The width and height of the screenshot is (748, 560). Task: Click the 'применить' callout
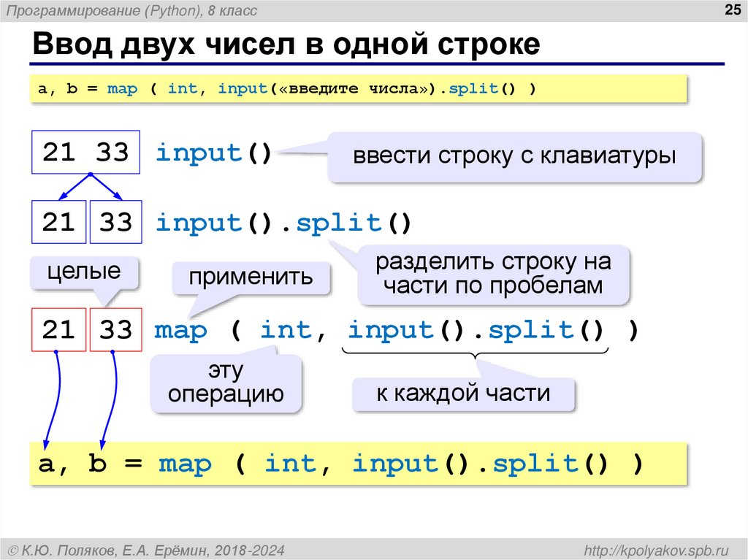pyautogui.click(x=251, y=277)
